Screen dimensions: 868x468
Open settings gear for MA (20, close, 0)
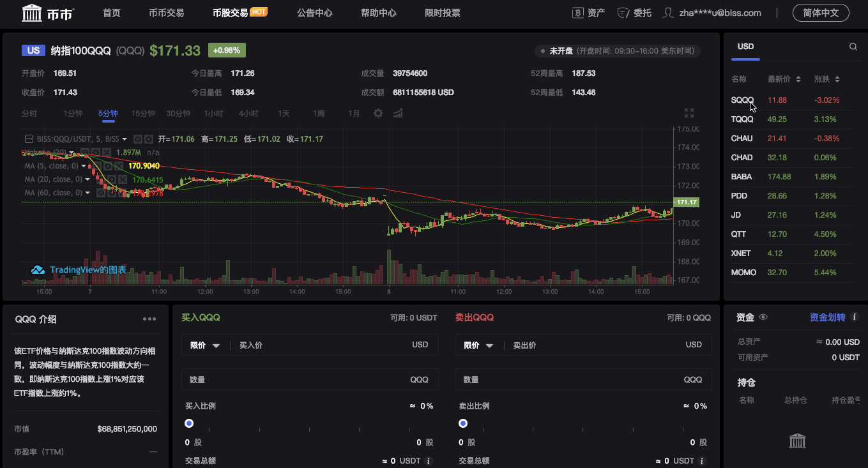pos(112,179)
